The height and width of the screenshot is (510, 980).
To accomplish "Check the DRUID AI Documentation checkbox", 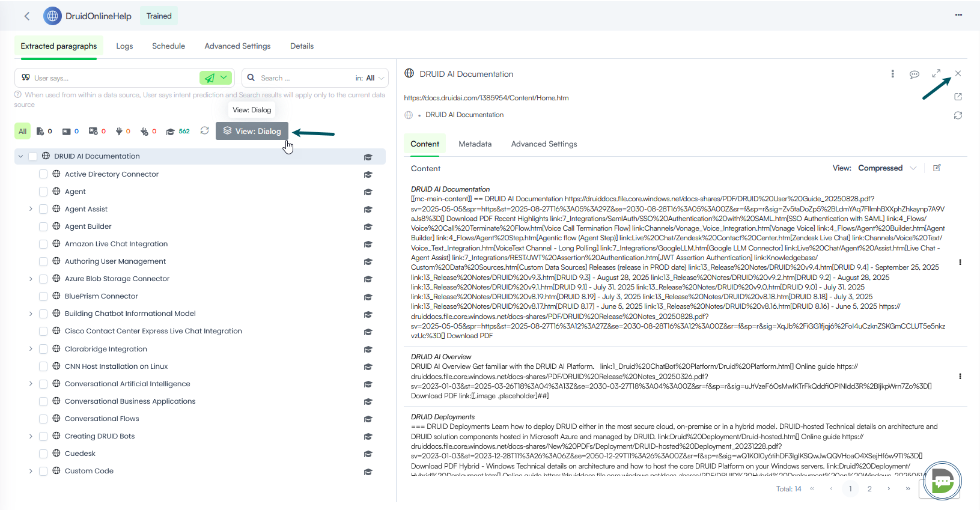I will point(33,156).
